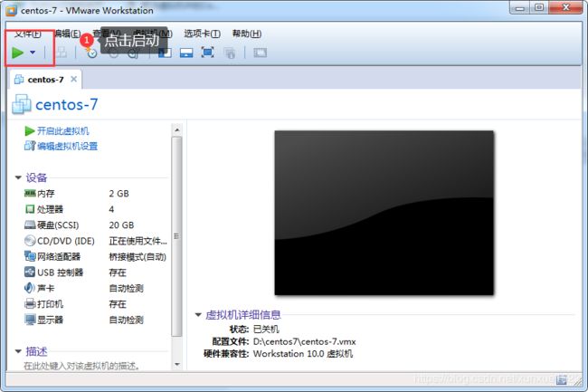Select the CD/DVD (IDE) device label
Image resolution: width=588 pixels, height=392 pixels.
tap(66, 241)
